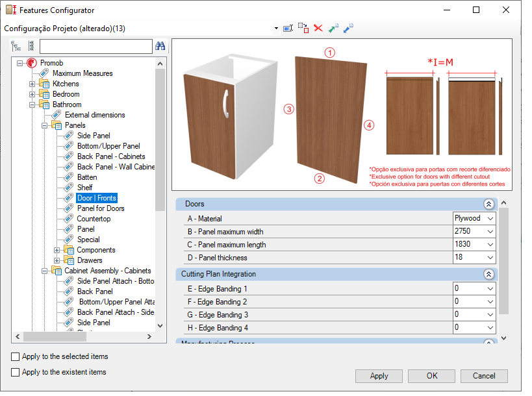This screenshot has width=532, height=396.
Task: Open the Panel maximum width dropdown
Action: 490,232
